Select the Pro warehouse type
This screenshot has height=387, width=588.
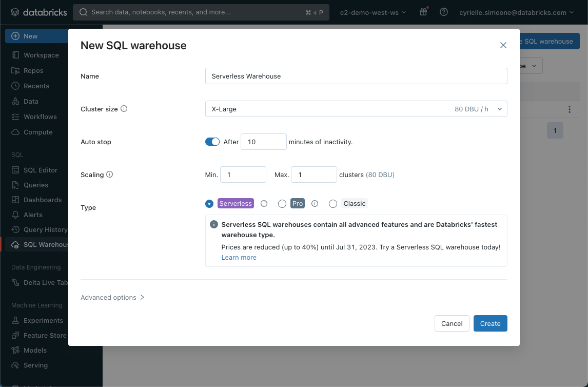point(282,203)
